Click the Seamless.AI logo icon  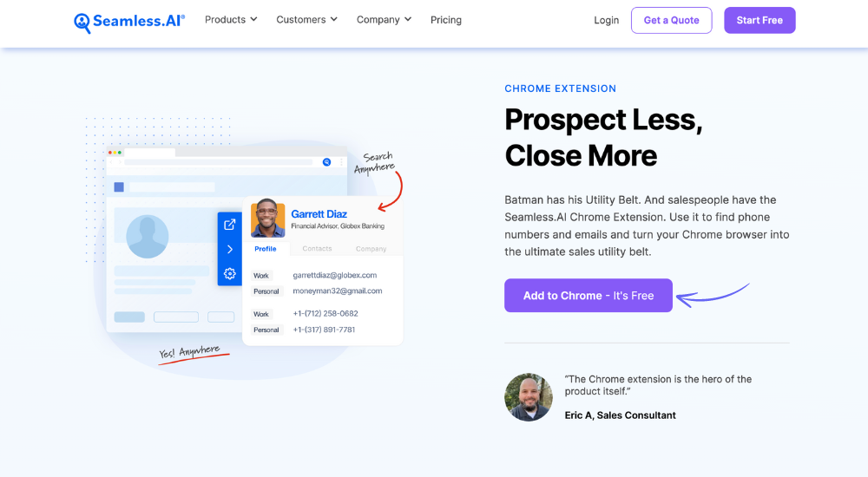(x=82, y=23)
